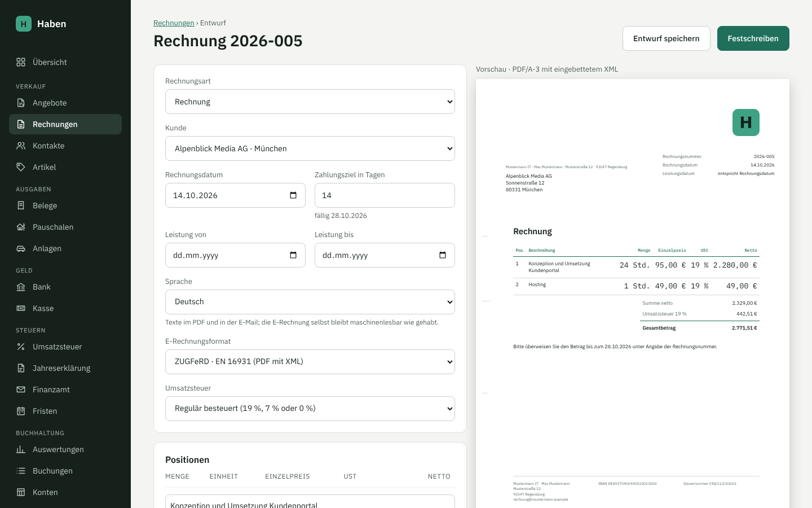Click the Kontakte people icon

click(x=21, y=146)
